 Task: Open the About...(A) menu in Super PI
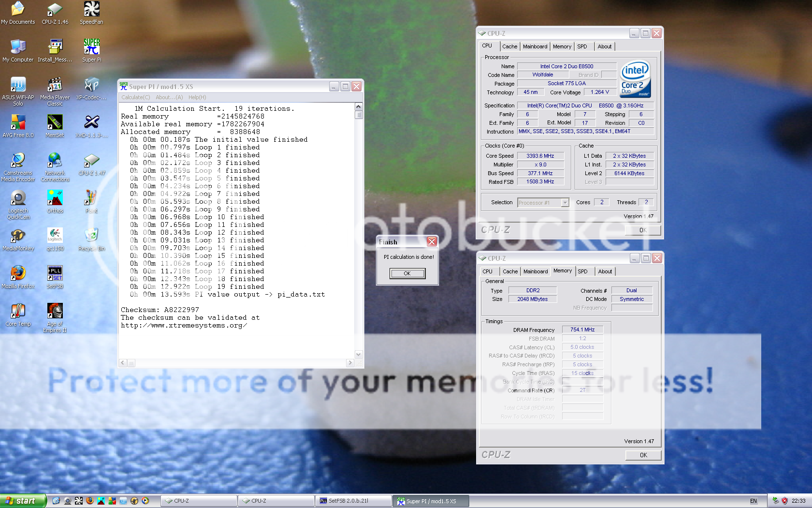(169, 97)
